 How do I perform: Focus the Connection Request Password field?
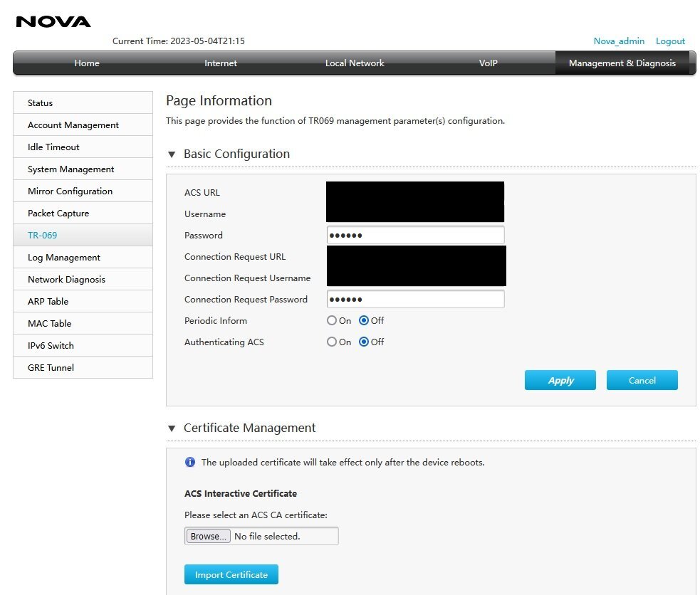pyautogui.click(x=416, y=300)
